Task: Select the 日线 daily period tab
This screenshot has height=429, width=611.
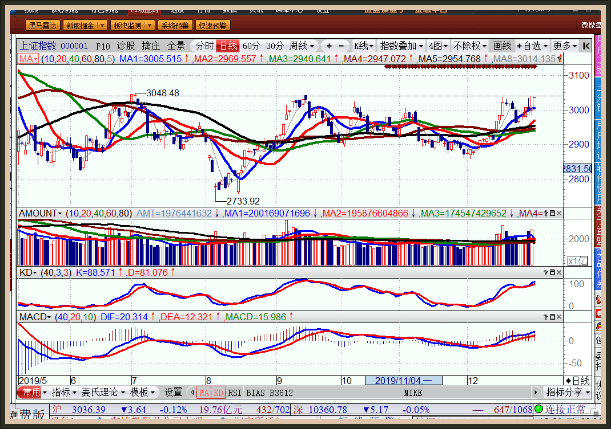Action: coord(227,46)
